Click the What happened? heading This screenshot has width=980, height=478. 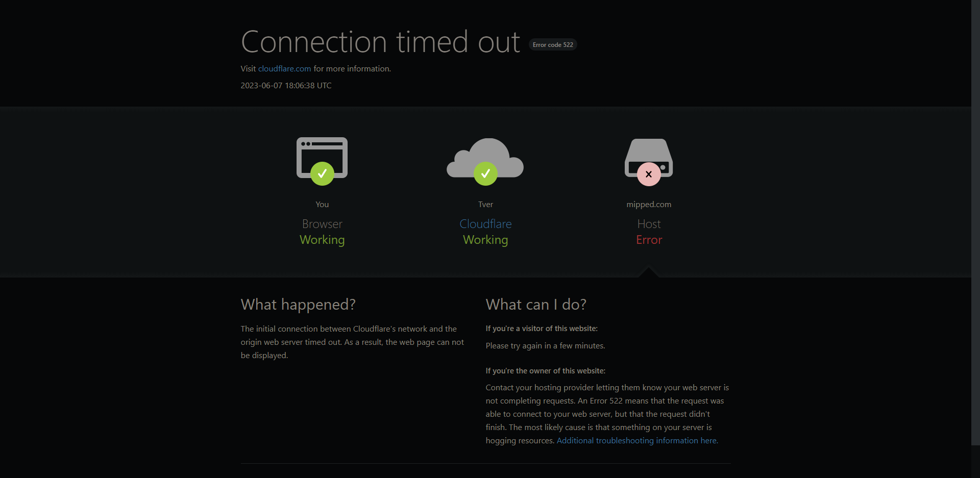298,305
